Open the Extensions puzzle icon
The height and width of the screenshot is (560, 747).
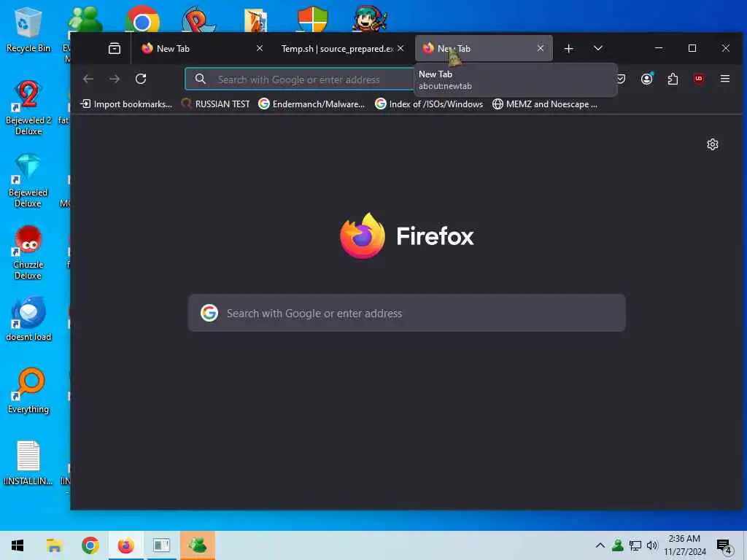click(673, 79)
